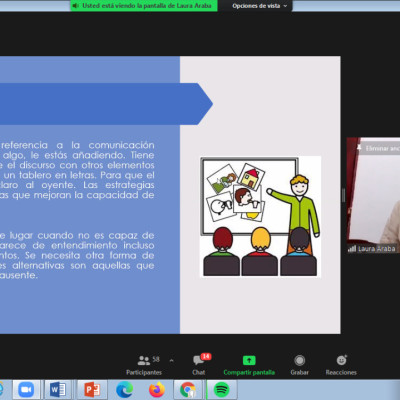Open Word from the taskbar
Image resolution: width=400 pixels, height=400 pixels.
tap(58, 390)
